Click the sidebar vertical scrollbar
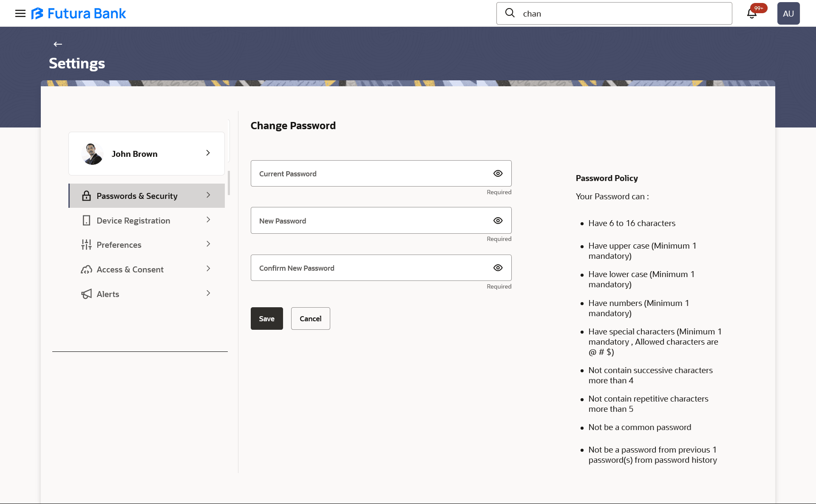816x504 pixels. [229, 183]
